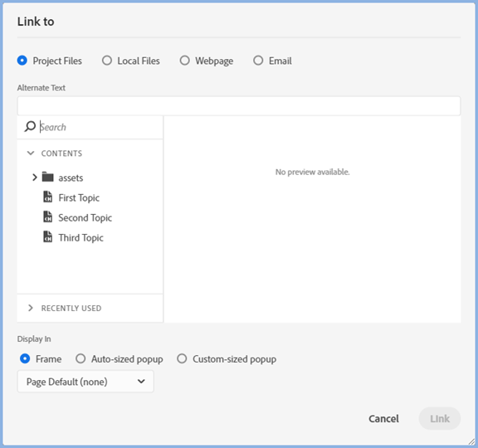Click the dialog corner grip handle
478x448 pixels.
coord(471,441)
